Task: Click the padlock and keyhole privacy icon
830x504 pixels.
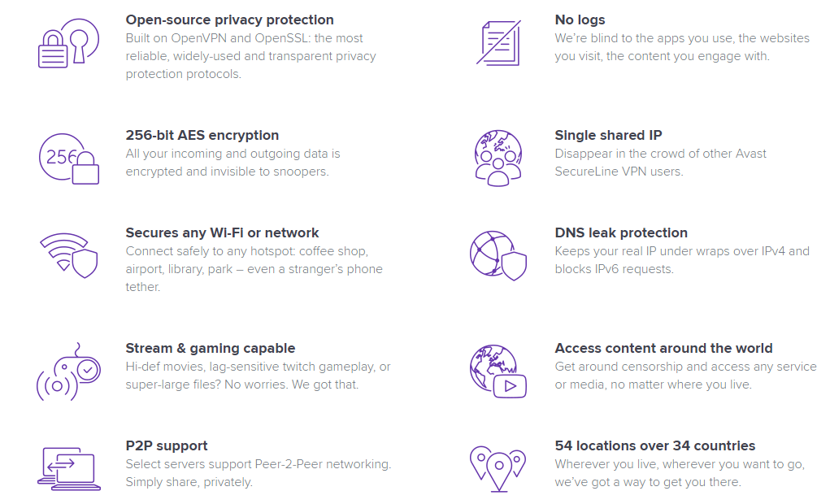Action: 68,43
